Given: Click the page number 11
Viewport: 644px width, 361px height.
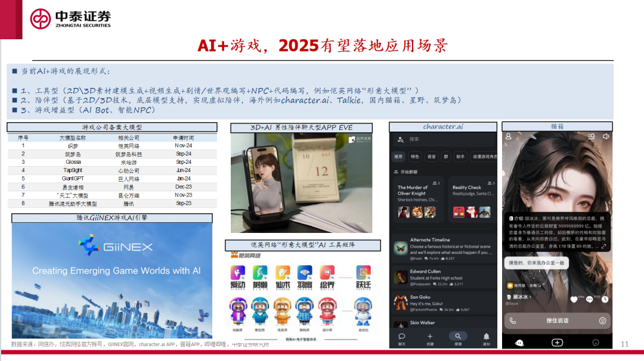Looking at the screenshot, I should click(625, 344).
